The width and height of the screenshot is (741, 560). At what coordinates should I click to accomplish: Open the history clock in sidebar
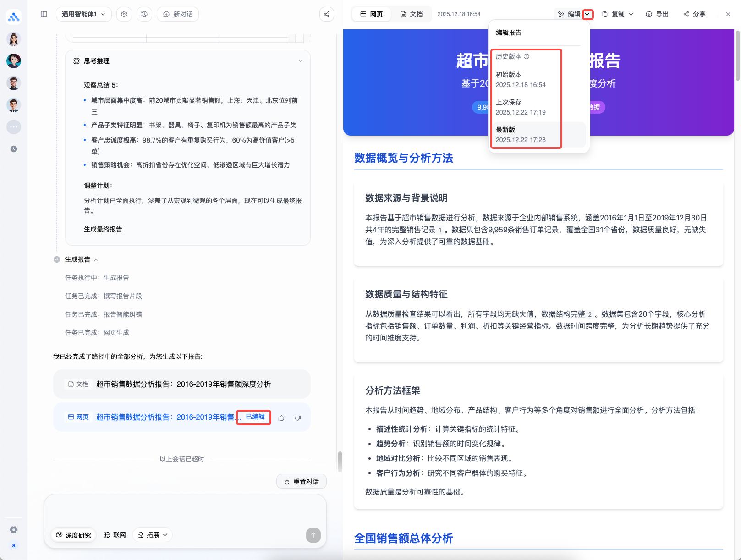point(14,149)
